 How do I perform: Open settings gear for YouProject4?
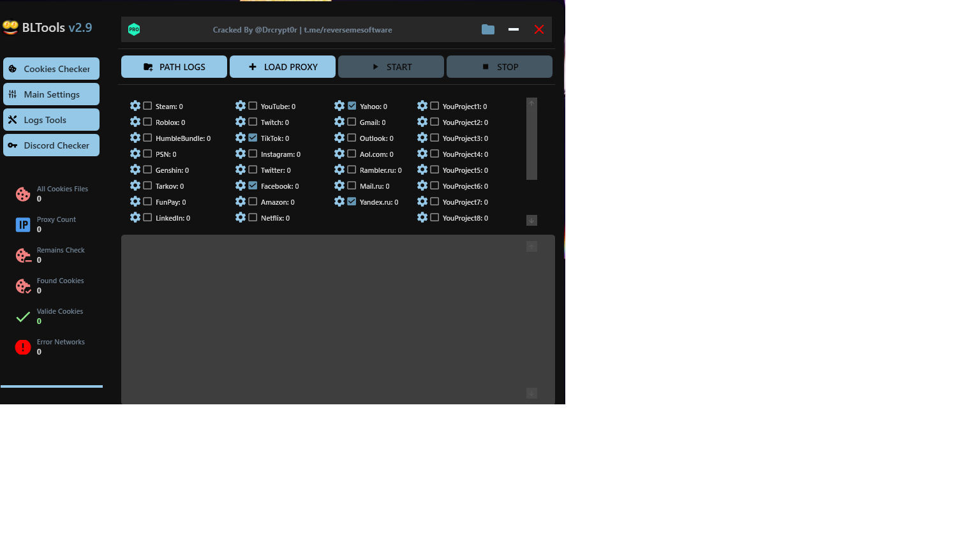[x=422, y=154]
